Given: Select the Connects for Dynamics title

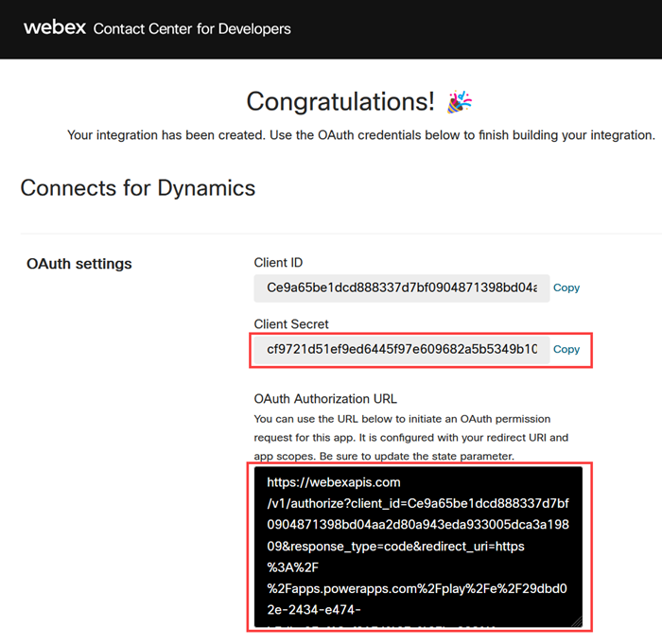Looking at the screenshot, I should tap(138, 188).
